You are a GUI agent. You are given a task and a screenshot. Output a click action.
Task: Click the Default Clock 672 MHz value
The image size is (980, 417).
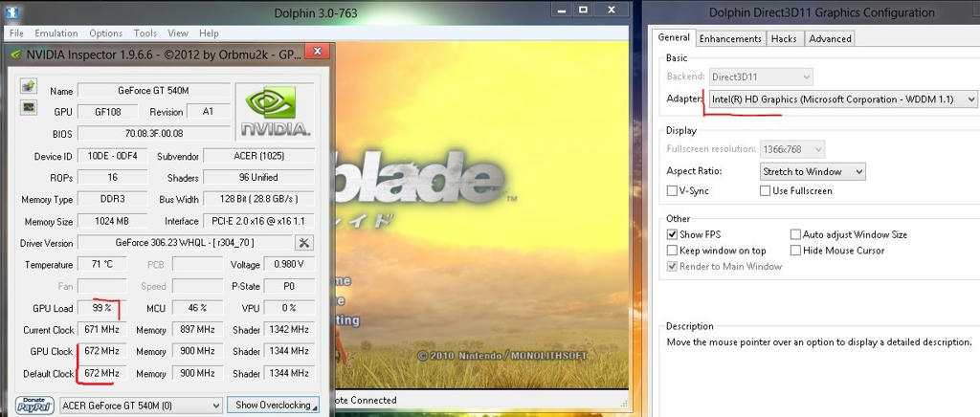point(101,373)
